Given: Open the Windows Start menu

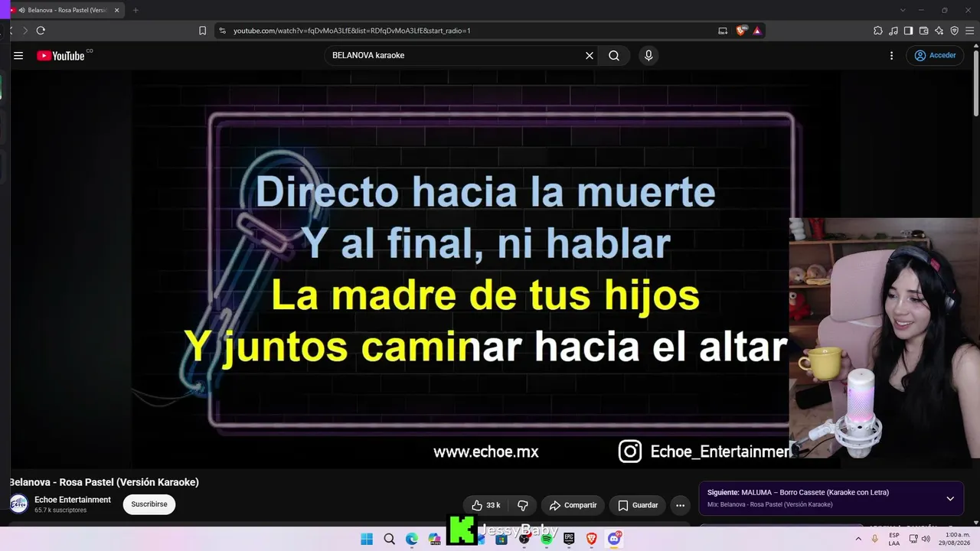Looking at the screenshot, I should click(367, 539).
